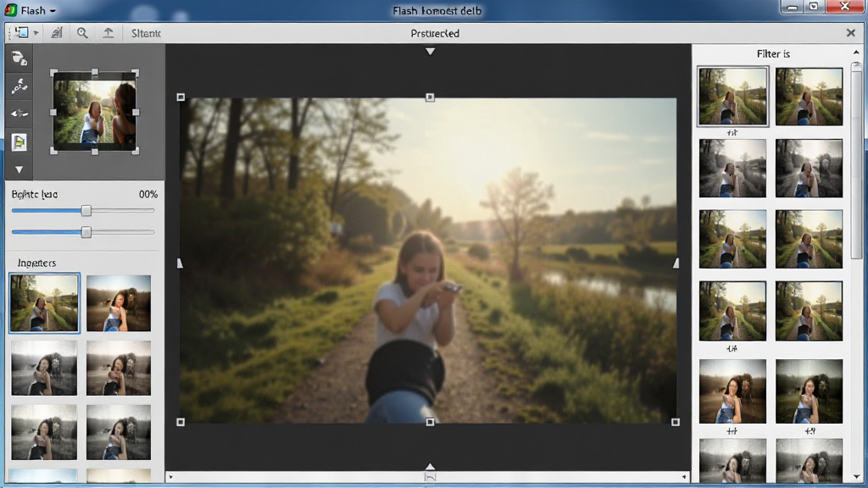Click the Filter panel vertical scrollbar thumb
The image size is (868, 488).
(x=856, y=160)
